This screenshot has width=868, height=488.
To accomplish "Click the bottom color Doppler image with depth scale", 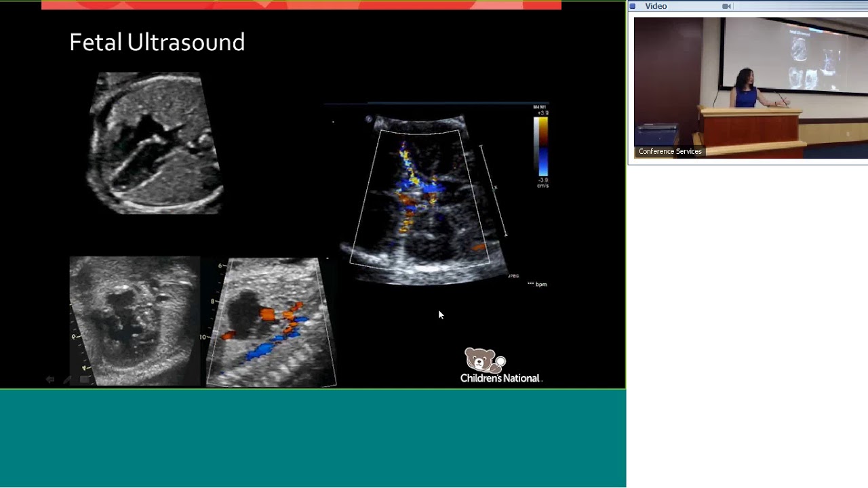I will pyautogui.click(x=271, y=322).
